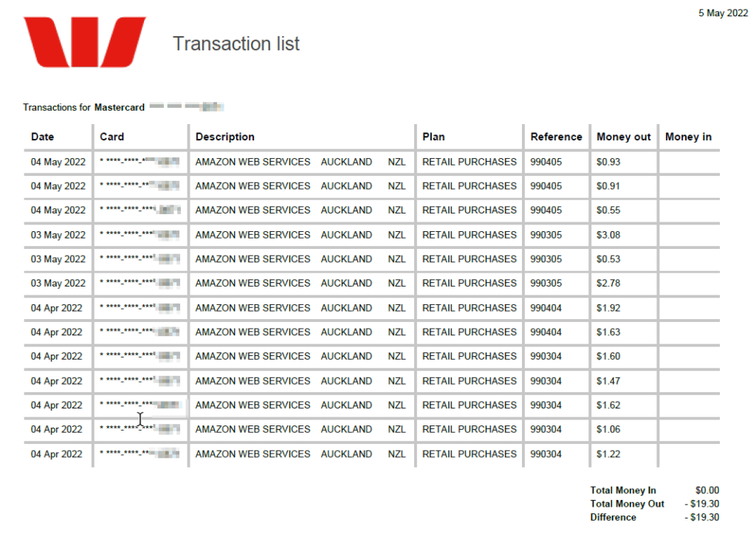Select the "Transaction list" heading
Screen dimensions: 756x534
pos(236,44)
